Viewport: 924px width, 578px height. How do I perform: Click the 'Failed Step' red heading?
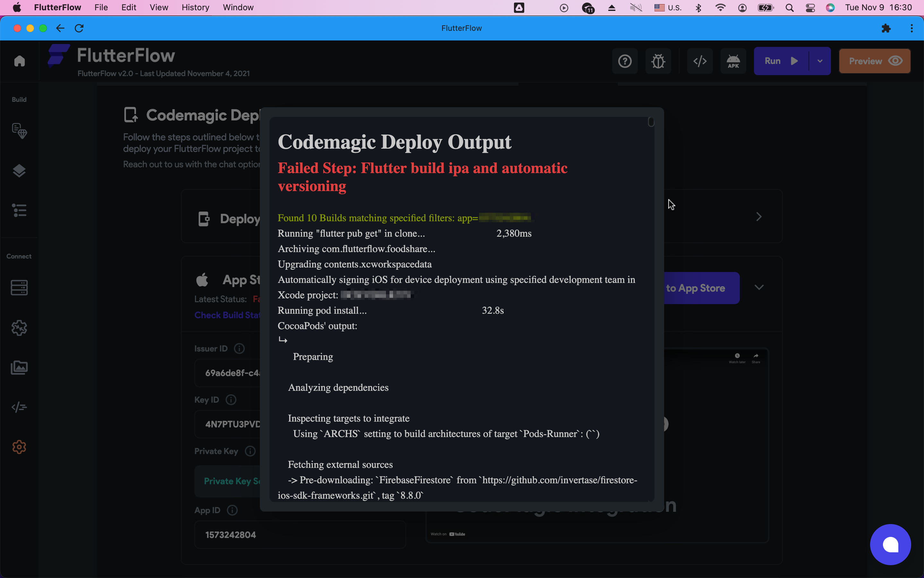(x=423, y=177)
